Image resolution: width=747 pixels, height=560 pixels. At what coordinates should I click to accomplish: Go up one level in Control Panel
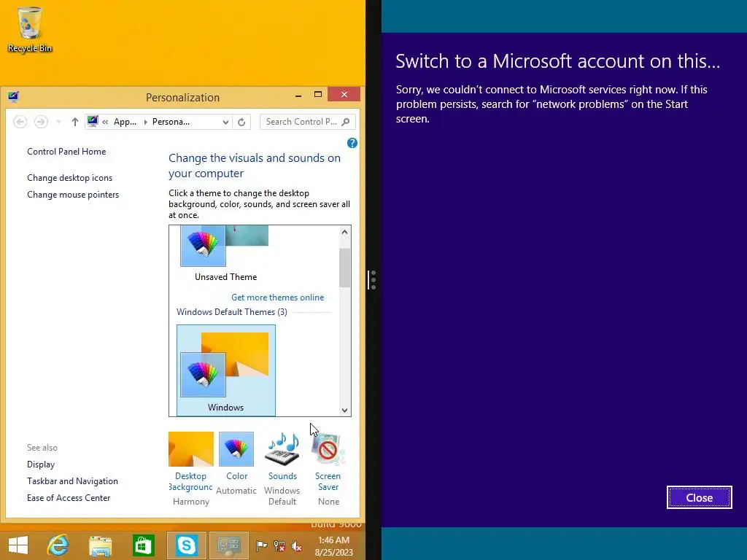(x=75, y=122)
